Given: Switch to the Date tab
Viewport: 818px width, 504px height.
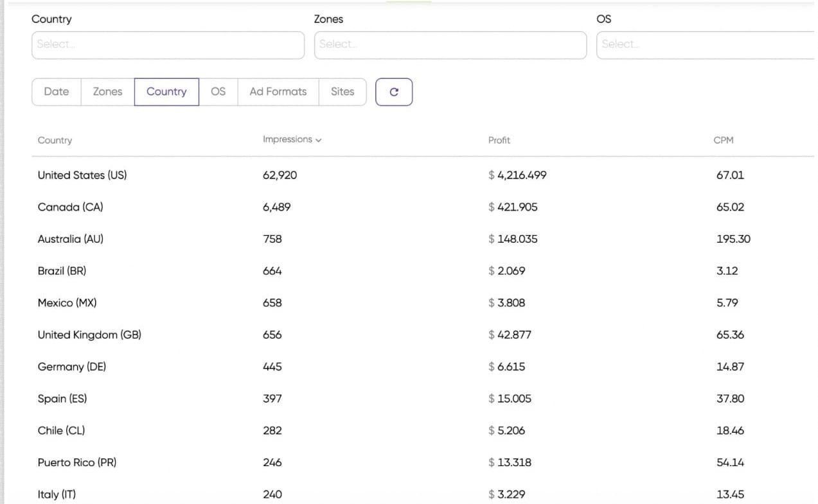Looking at the screenshot, I should [x=56, y=91].
